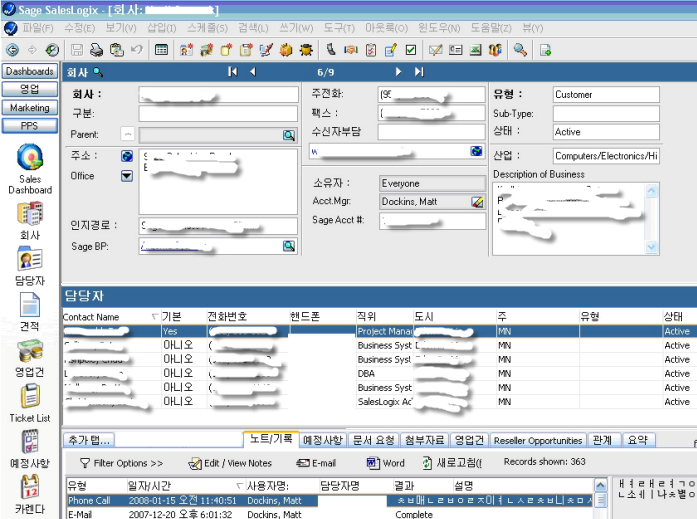Switch to the 요약 tab

[638, 440]
